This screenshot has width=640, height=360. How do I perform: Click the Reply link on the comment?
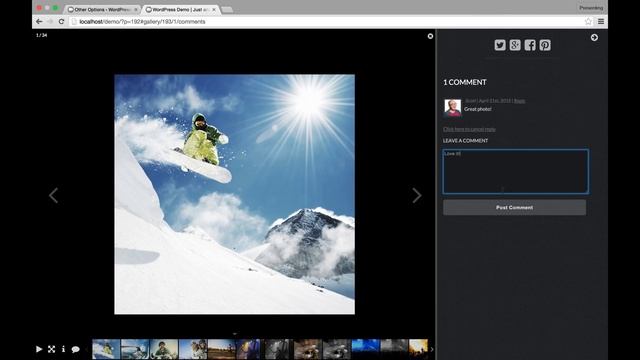point(519,101)
